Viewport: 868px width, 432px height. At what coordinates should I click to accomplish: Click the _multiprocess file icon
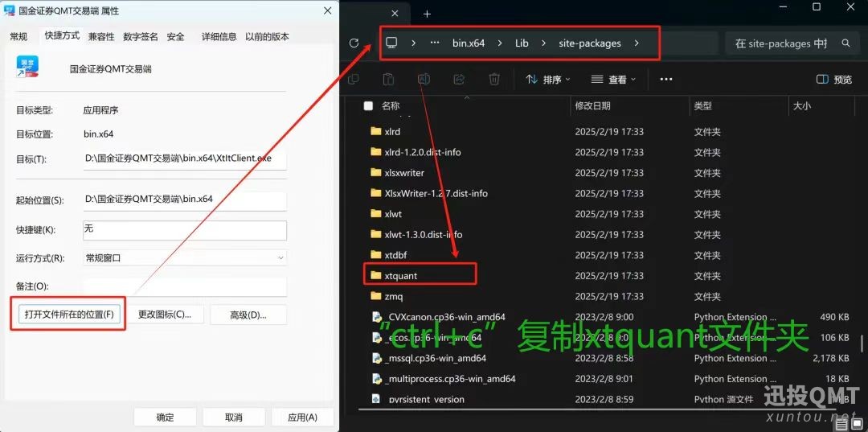pos(377,379)
